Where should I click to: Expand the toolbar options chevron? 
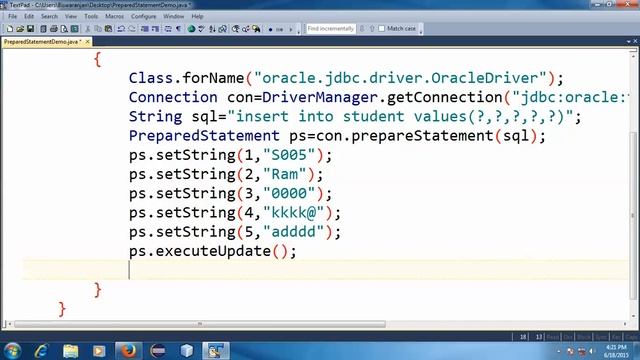(298, 29)
